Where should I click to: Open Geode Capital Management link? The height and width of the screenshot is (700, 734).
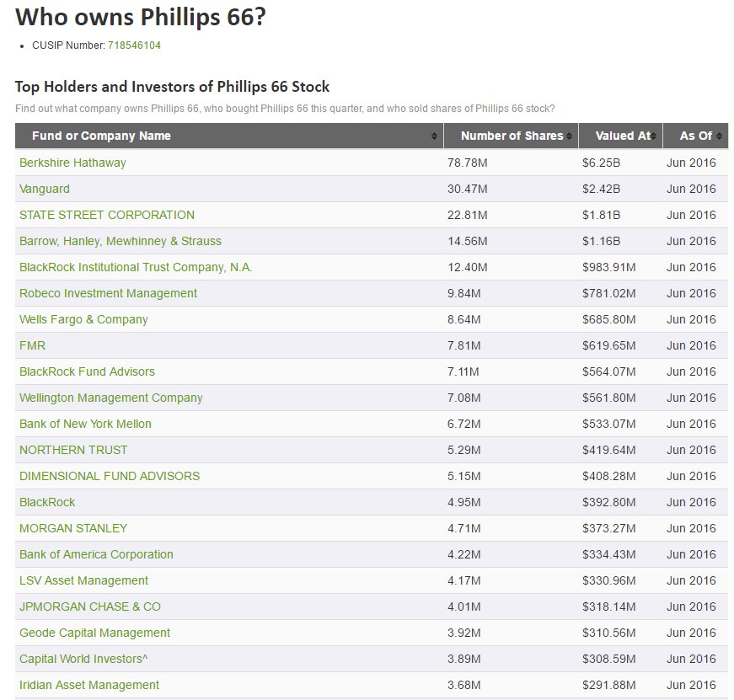coord(94,633)
